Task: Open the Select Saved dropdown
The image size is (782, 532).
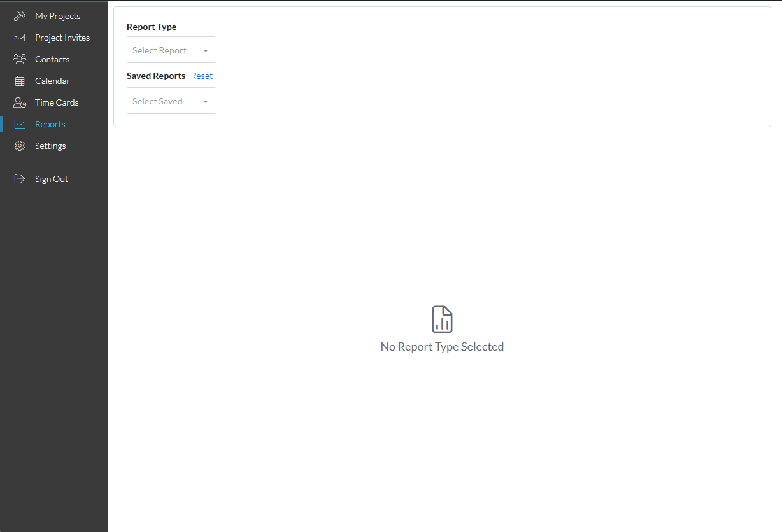Action: point(171,101)
